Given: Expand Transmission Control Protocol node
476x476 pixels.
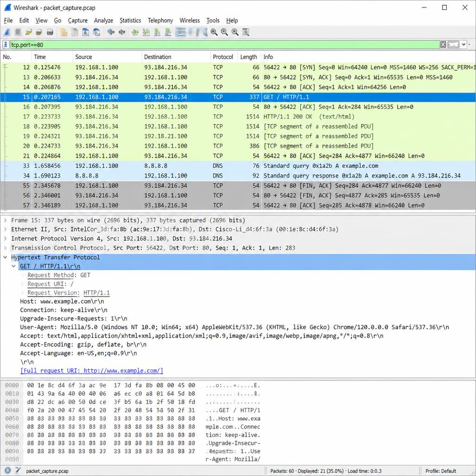Looking at the screenshot, I should pos(5,248).
